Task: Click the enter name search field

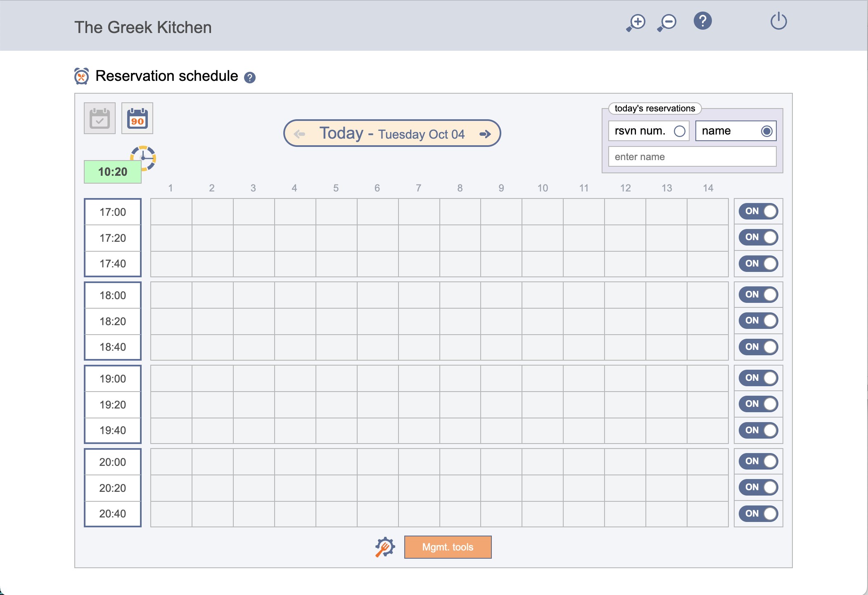Action: pyautogui.click(x=692, y=157)
